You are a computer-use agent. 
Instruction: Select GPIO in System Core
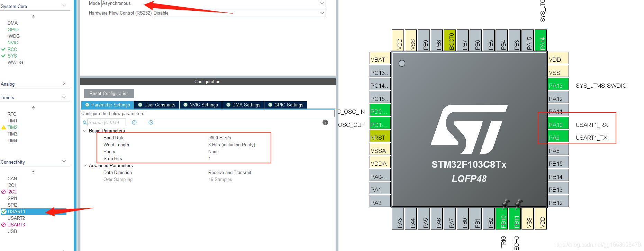pyautogui.click(x=13, y=29)
